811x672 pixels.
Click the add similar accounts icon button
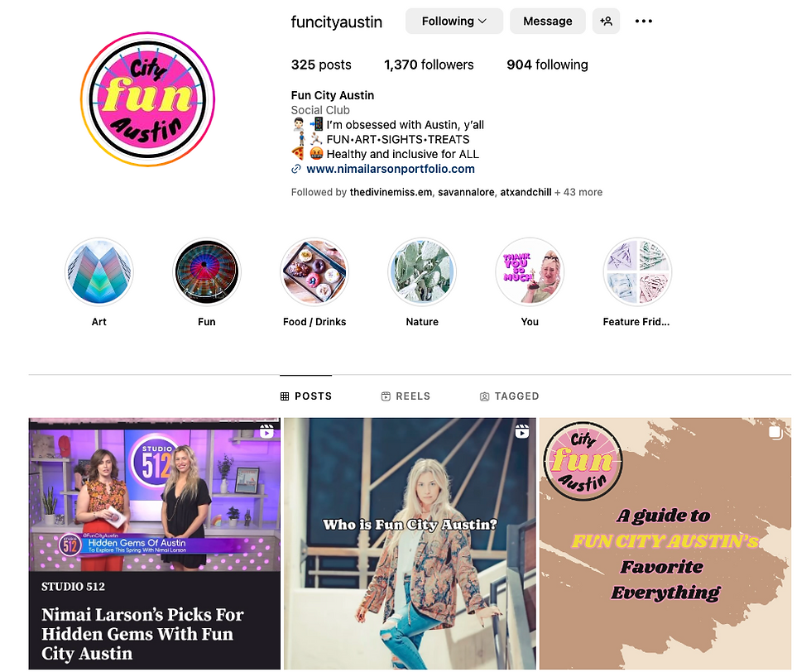tap(606, 22)
